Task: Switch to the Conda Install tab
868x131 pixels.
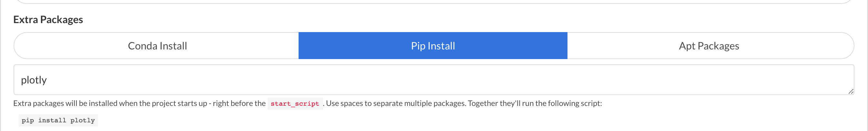Action: point(157,46)
